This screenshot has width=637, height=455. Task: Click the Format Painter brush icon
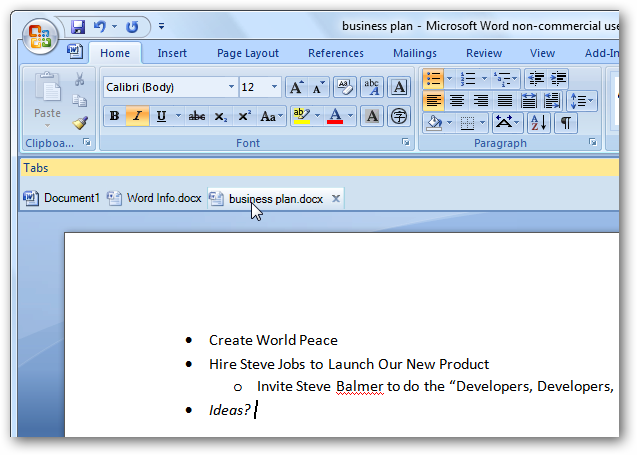click(x=80, y=122)
